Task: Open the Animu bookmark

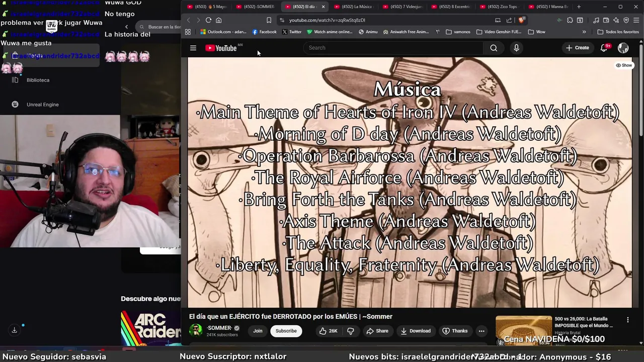Action: [368, 32]
